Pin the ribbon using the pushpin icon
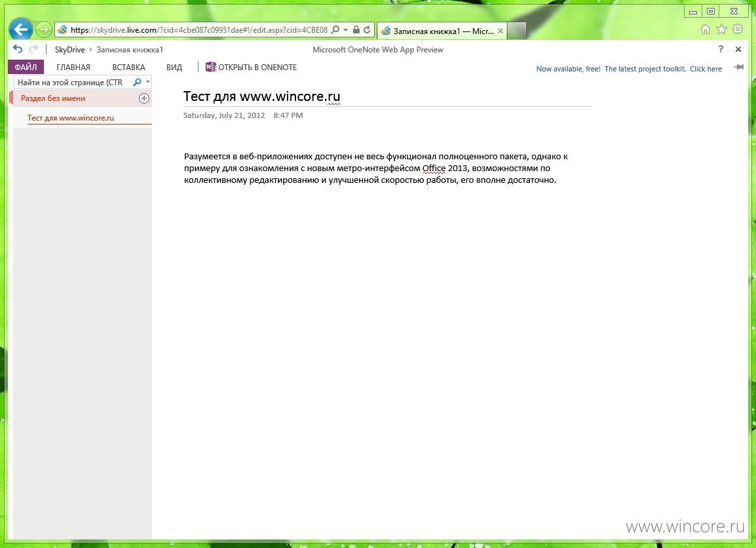Viewport: 756px width, 548px height. tap(738, 67)
